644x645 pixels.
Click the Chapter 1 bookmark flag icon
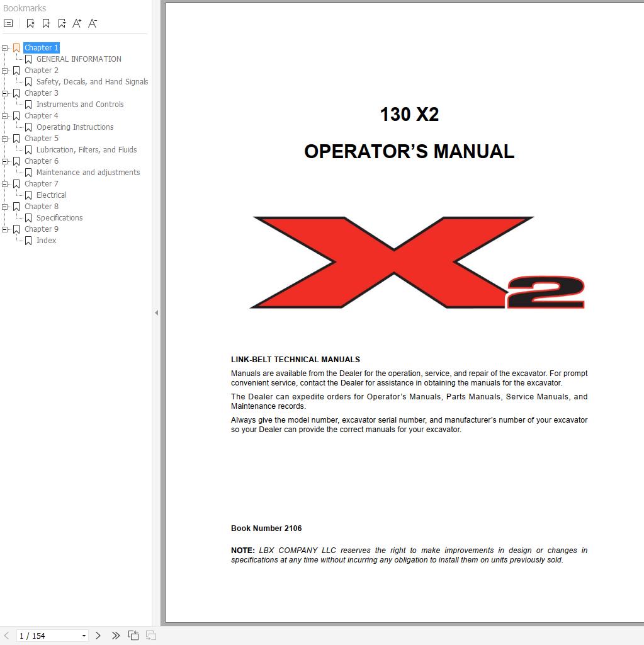16,48
